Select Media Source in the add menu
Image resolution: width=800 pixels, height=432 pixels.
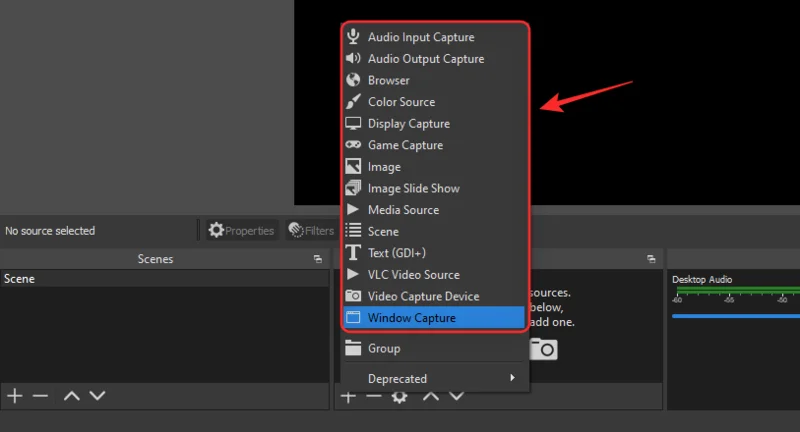[403, 210]
